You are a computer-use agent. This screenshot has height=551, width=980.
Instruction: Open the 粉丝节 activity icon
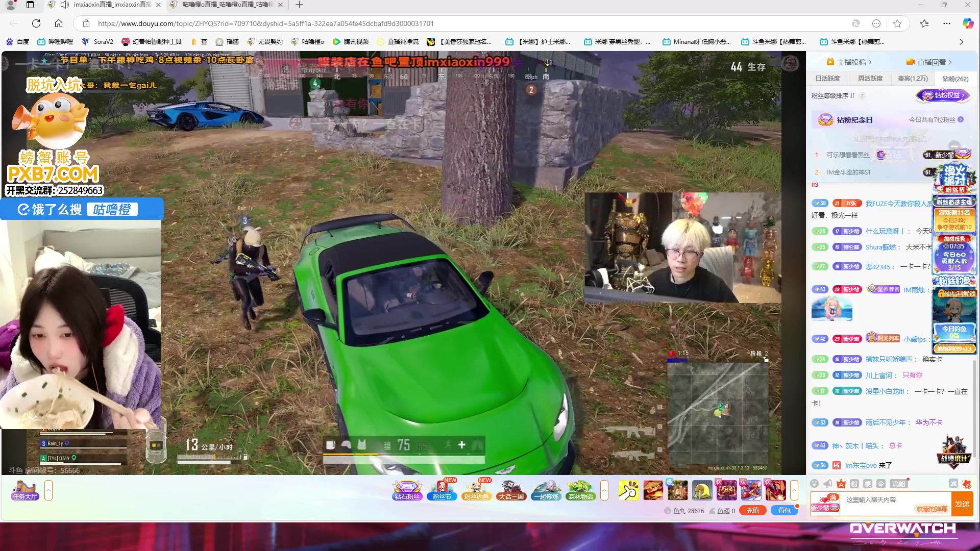click(442, 490)
